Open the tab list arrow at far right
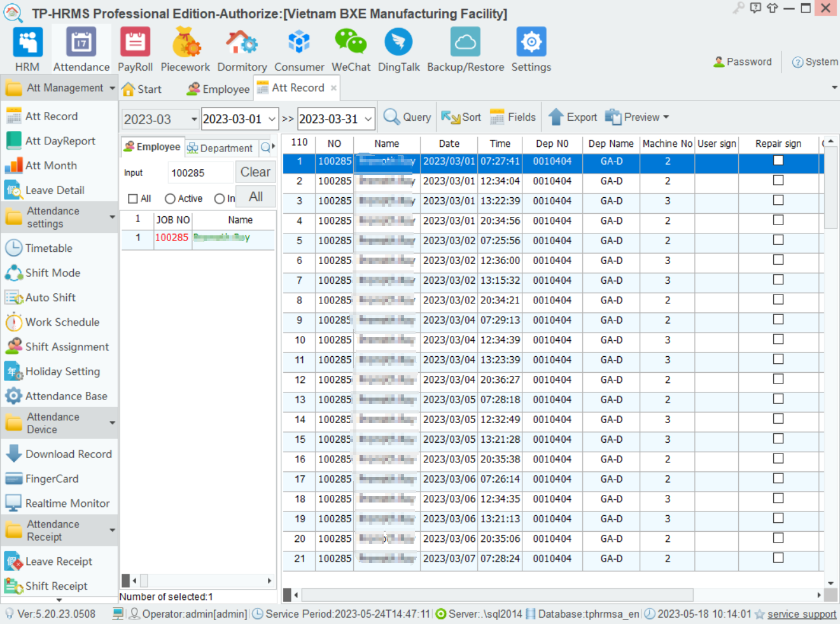The width and height of the screenshot is (840, 624). (834, 88)
